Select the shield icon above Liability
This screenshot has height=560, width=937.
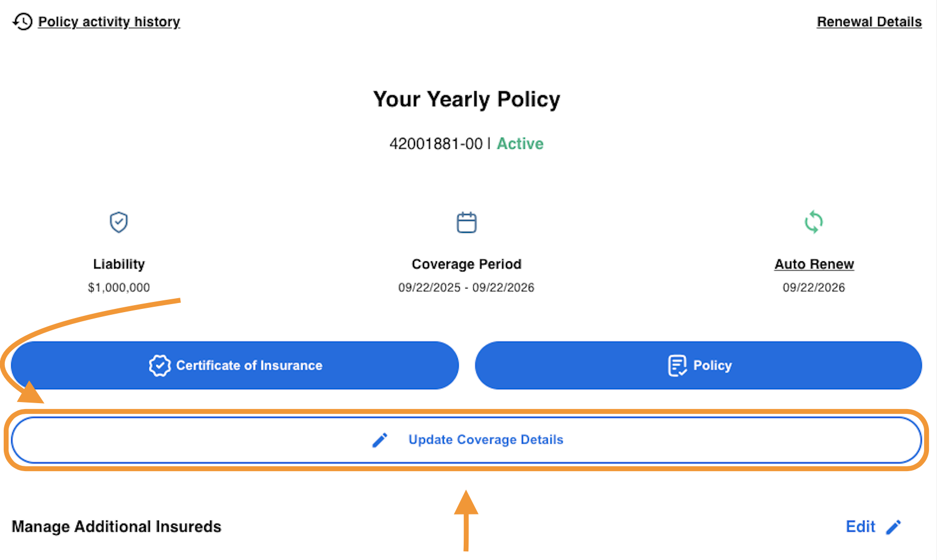(x=118, y=222)
